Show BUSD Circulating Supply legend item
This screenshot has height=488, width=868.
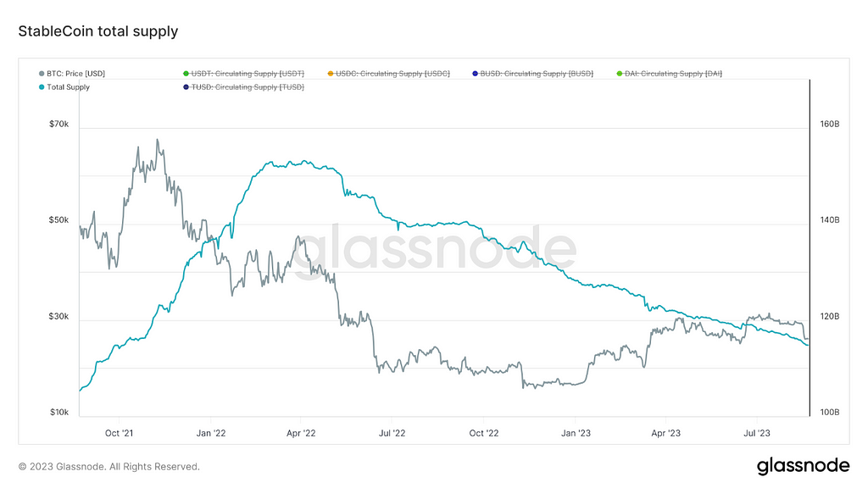(x=532, y=74)
